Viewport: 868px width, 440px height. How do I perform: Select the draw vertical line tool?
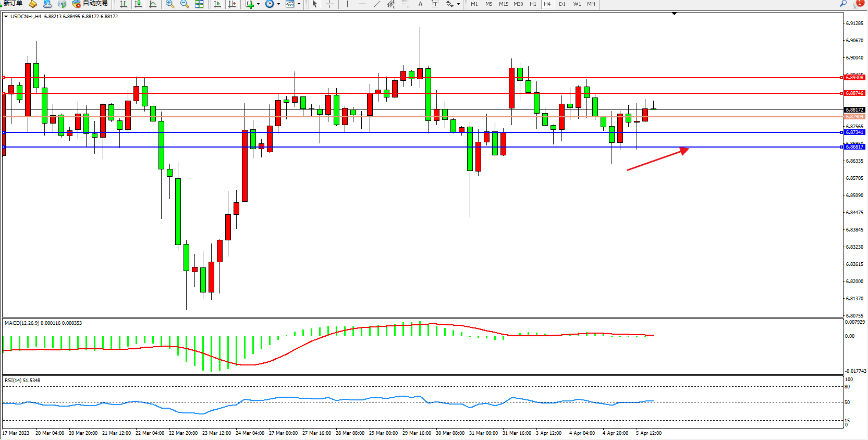click(x=347, y=4)
